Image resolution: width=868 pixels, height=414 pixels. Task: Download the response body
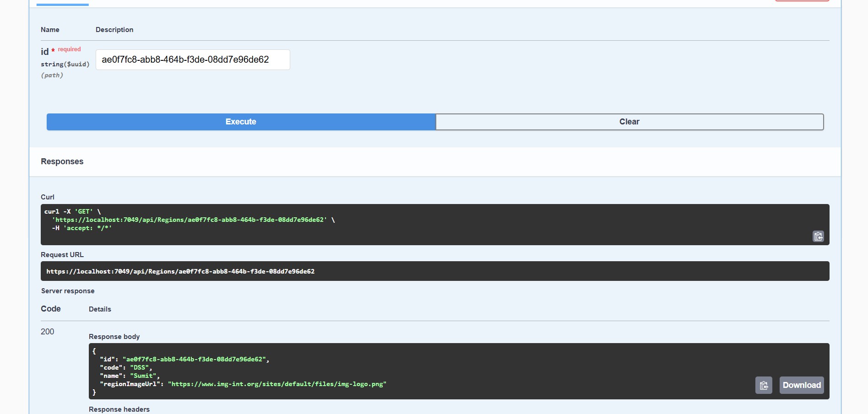pyautogui.click(x=801, y=385)
